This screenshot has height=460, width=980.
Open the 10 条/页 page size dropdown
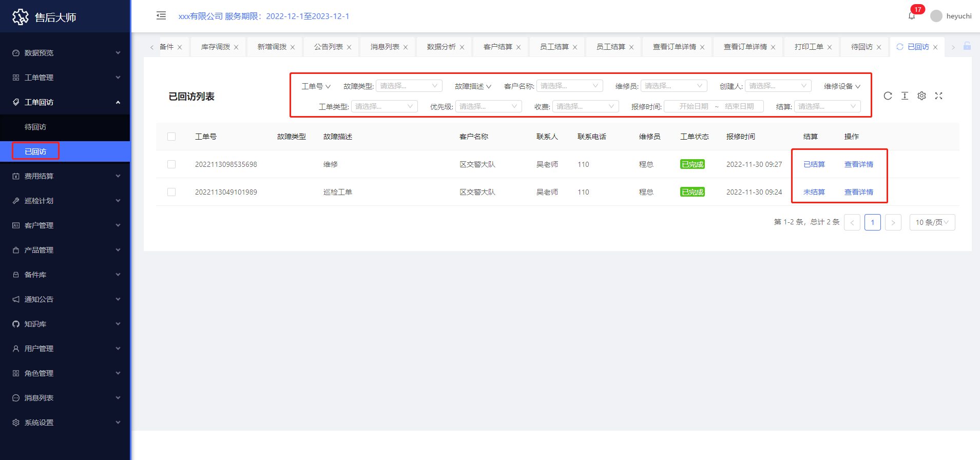(x=932, y=222)
